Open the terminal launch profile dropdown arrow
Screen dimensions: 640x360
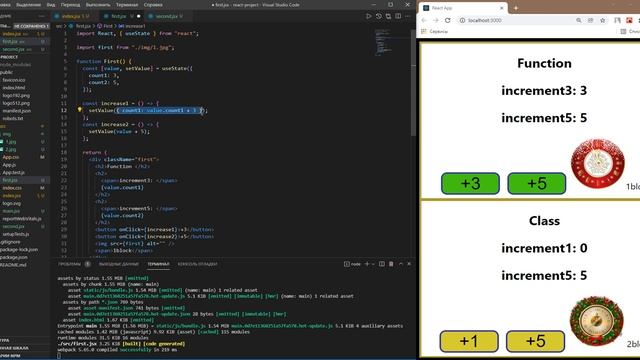(x=373, y=264)
